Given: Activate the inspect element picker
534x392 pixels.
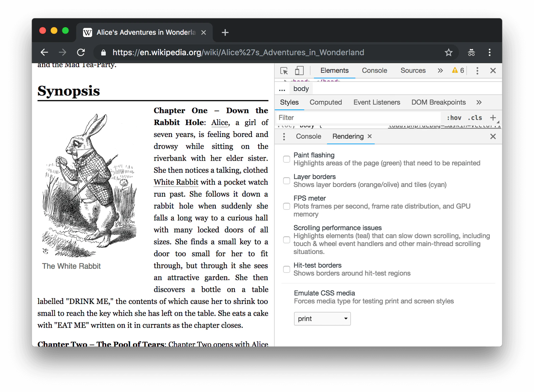Looking at the screenshot, I should 284,71.
